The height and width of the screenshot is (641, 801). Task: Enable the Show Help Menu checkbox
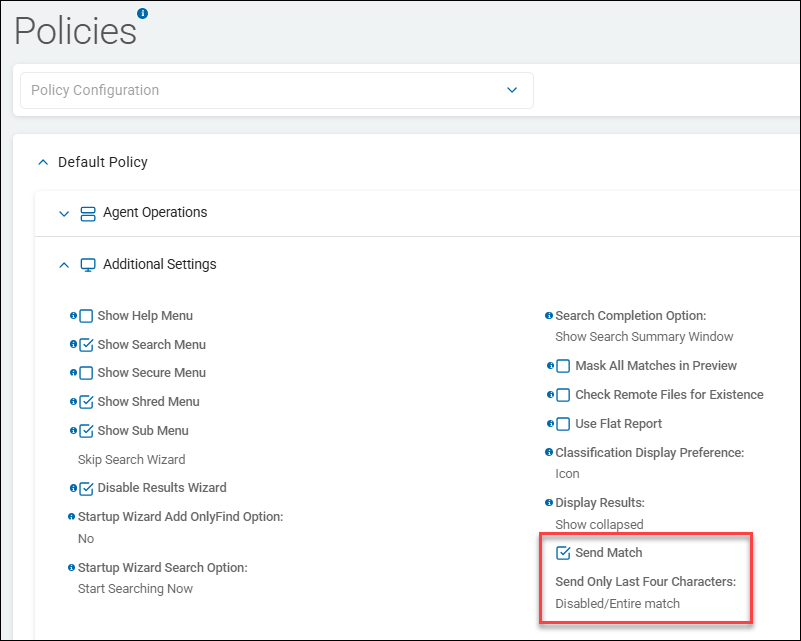pyautogui.click(x=86, y=316)
